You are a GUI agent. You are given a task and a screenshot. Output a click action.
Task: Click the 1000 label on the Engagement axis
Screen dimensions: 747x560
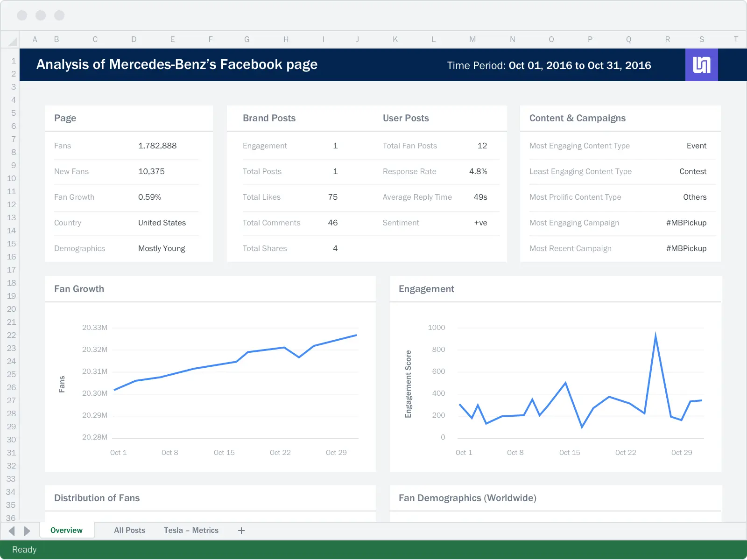(x=437, y=328)
